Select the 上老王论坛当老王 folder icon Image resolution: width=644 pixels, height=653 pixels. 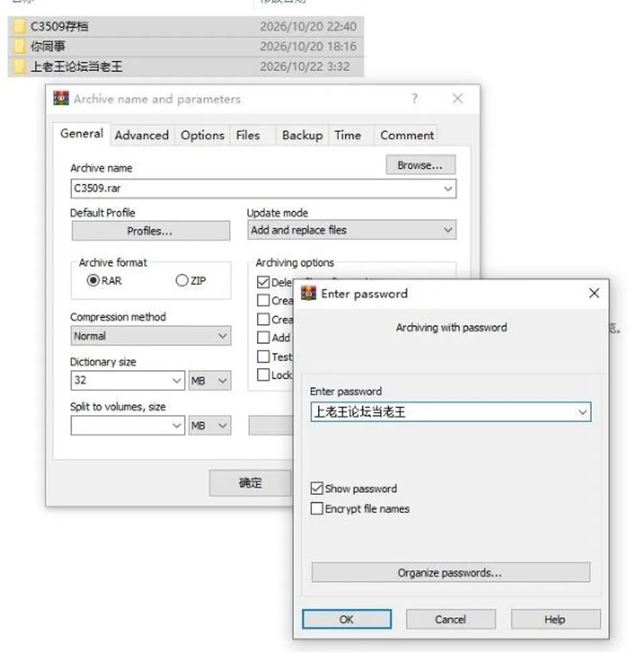[x=19, y=66]
